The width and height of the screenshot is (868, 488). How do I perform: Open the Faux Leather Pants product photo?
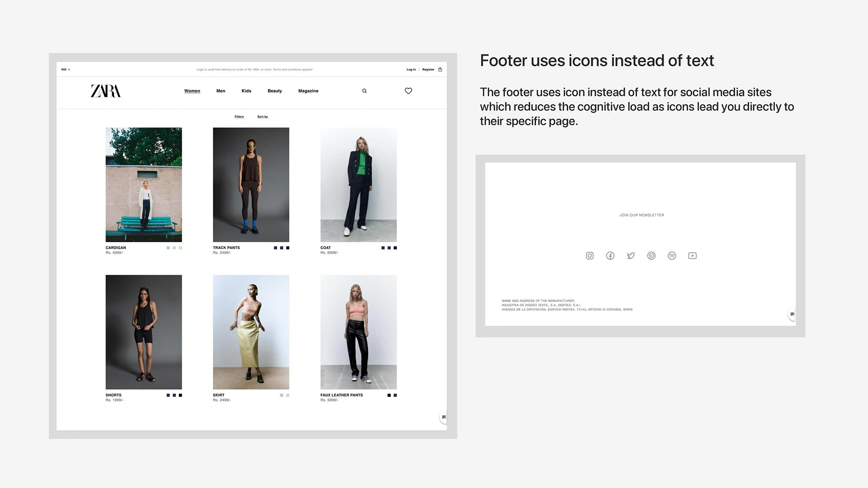[x=359, y=332]
